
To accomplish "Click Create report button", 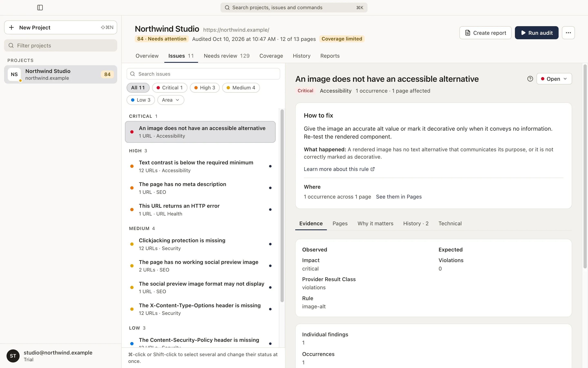I will pyautogui.click(x=485, y=33).
